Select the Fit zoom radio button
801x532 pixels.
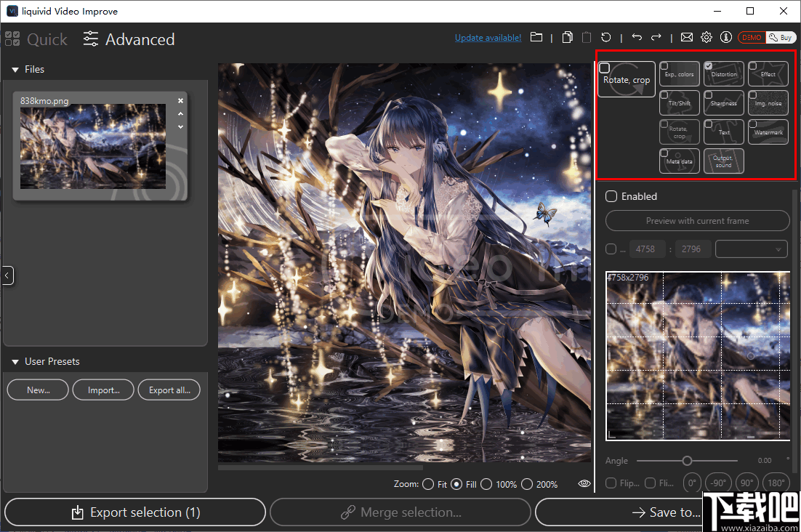coord(427,484)
